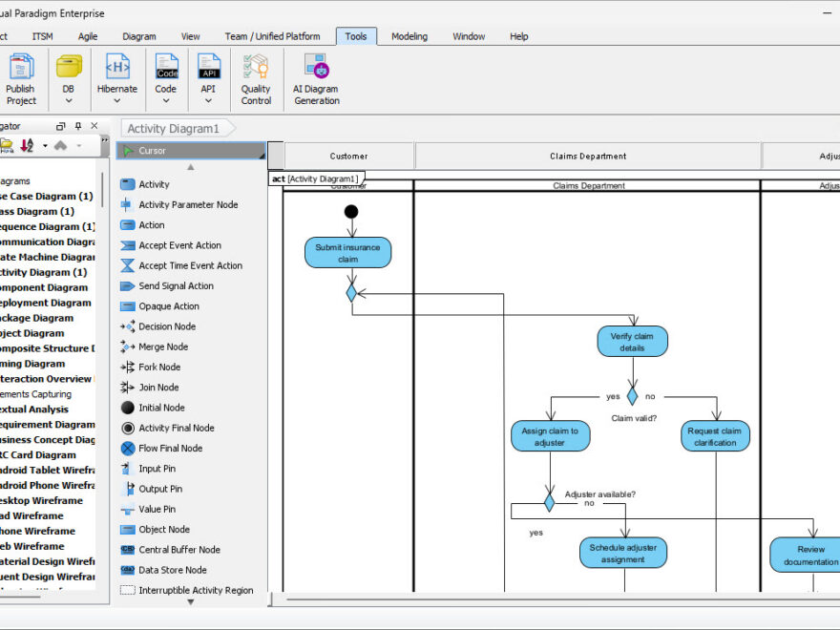Click the Activity Diagram1 breadcrumb
Viewport: 840px width, 630px height.
177,129
